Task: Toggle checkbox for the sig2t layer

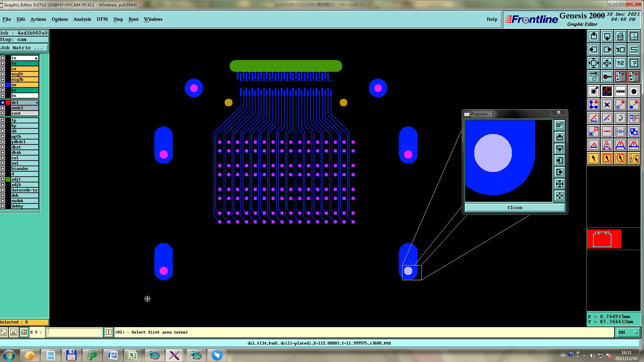Action: click(3, 74)
